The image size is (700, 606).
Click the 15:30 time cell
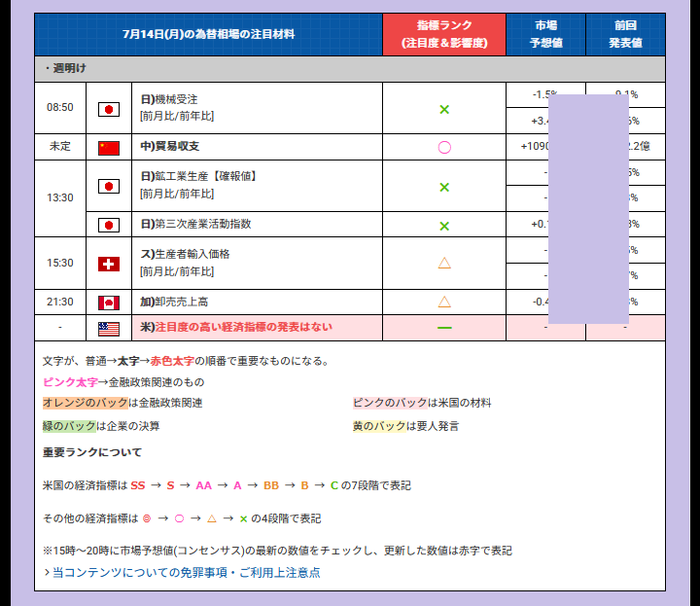[x=60, y=263]
